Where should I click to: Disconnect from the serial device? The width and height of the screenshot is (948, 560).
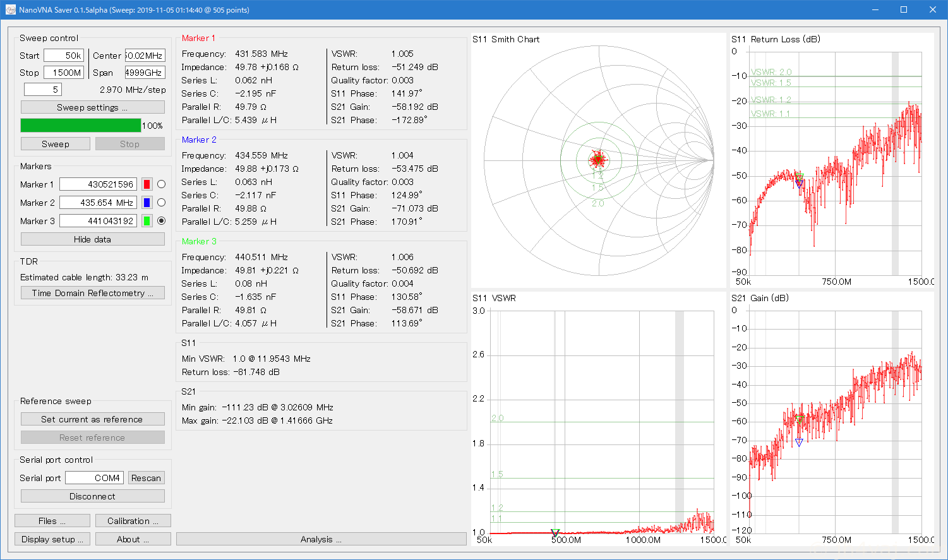click(x=93, y=496)
